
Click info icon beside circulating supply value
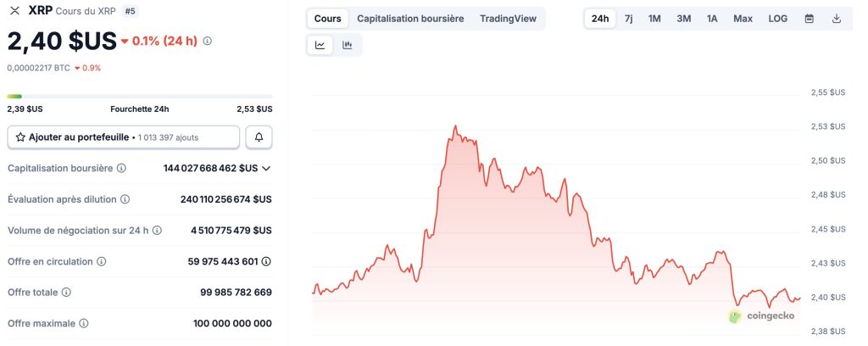pos(267,261)
